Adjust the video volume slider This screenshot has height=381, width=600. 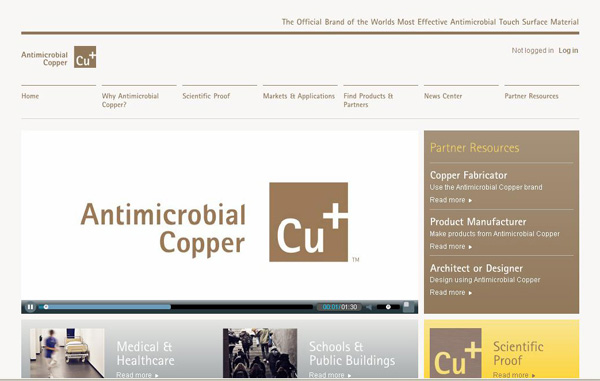click(x=388, y=307)
